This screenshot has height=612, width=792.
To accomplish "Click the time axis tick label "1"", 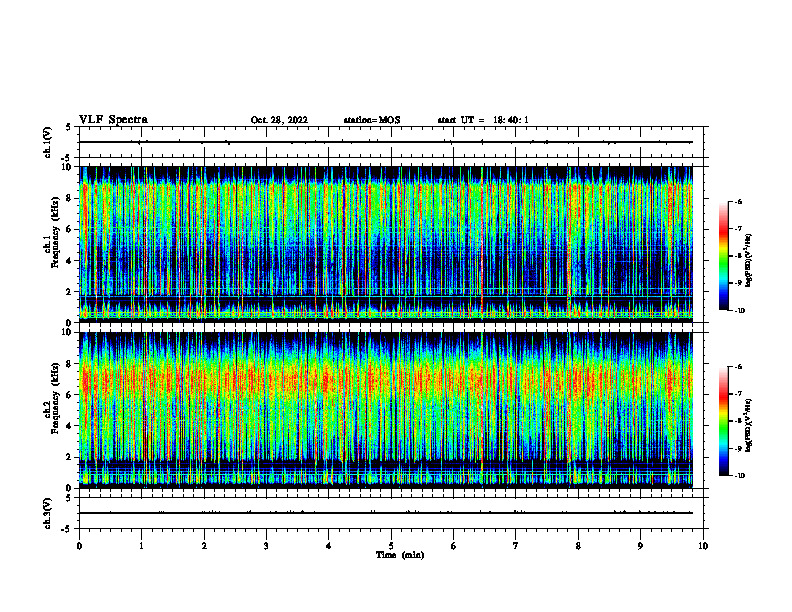I will click(141, 546).
